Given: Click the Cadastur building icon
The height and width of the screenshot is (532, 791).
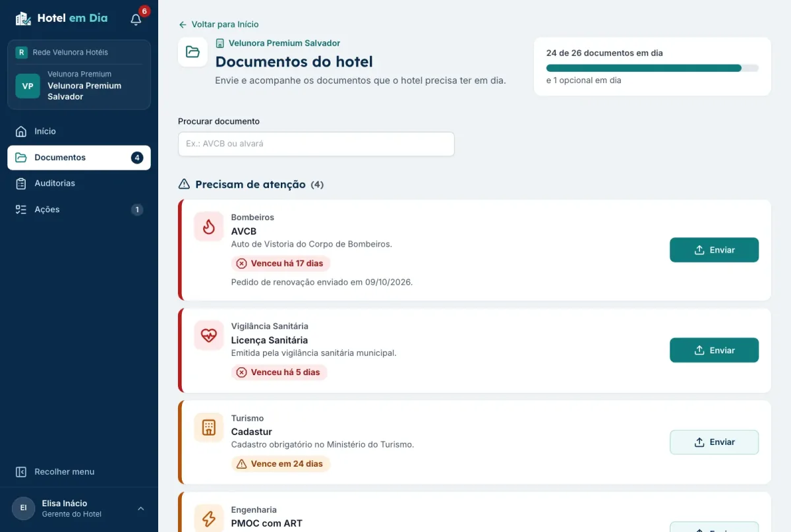Looking at the screenshot, I should coord(209,427).
